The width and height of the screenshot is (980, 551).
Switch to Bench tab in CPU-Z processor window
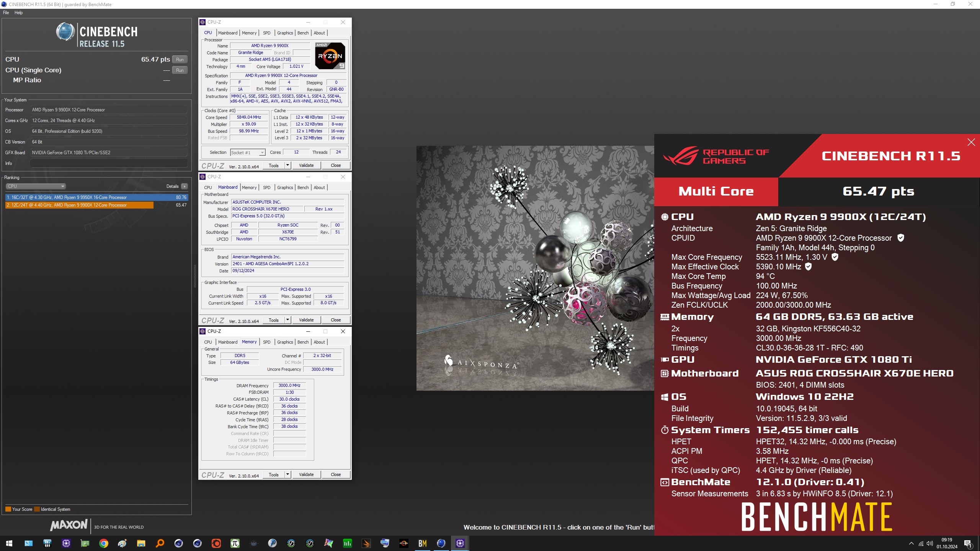point(303,33)
